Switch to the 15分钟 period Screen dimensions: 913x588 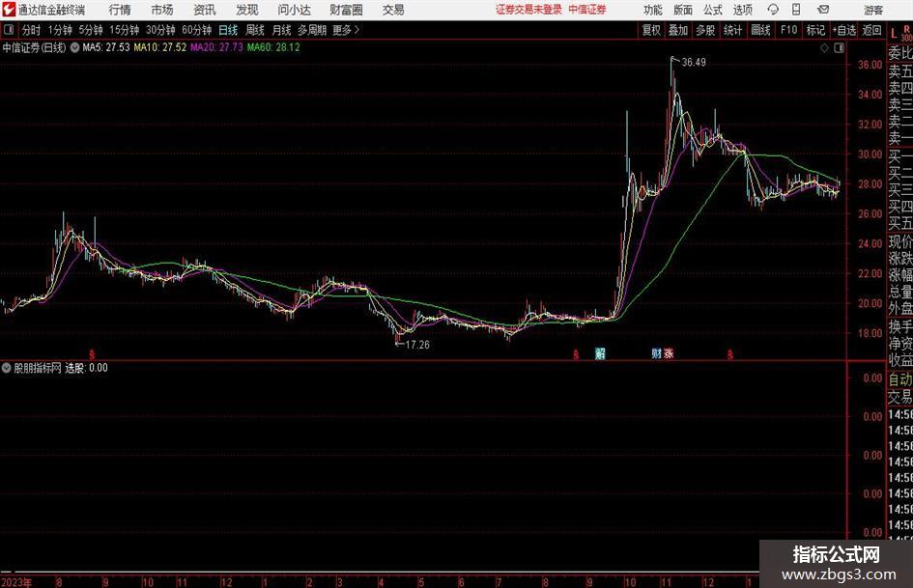[125, 30]
